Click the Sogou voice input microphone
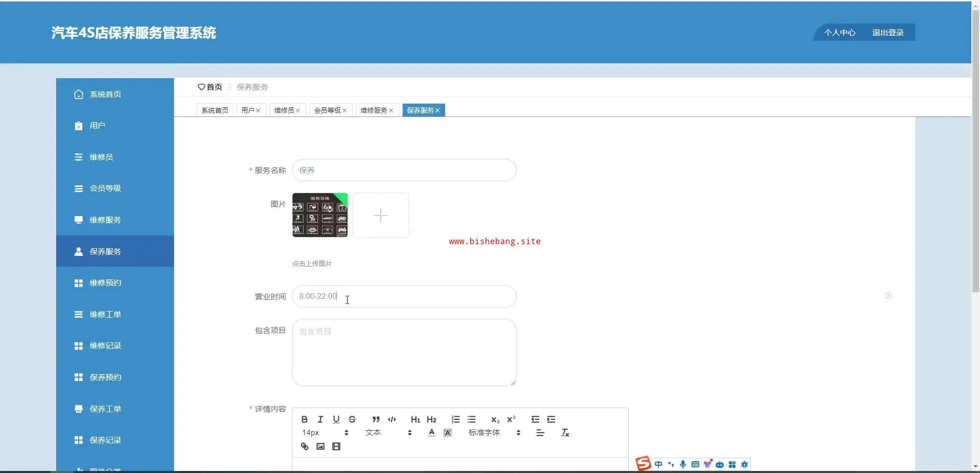The width and height of the screenshot is (980, 473). tap(683, 464)
